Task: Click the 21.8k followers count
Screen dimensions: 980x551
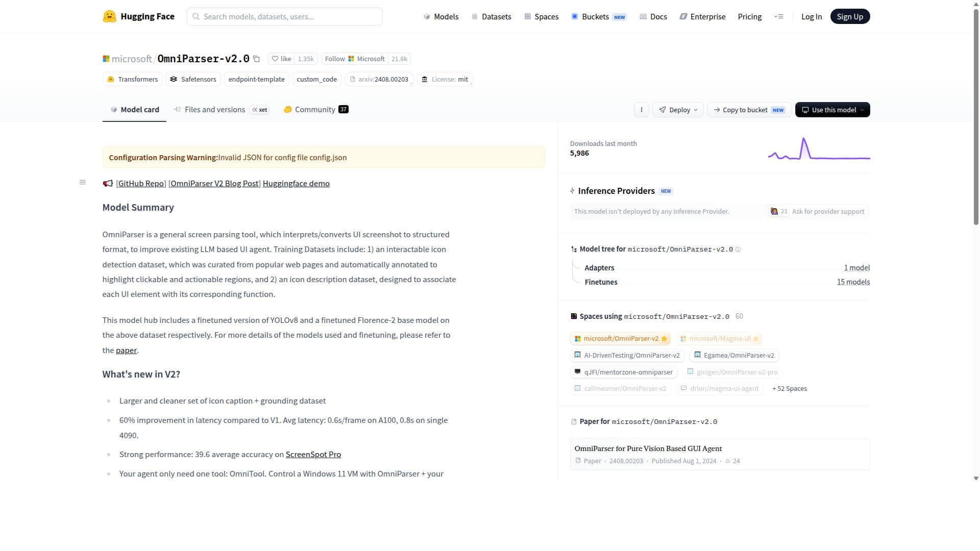Action: [399, 59]
